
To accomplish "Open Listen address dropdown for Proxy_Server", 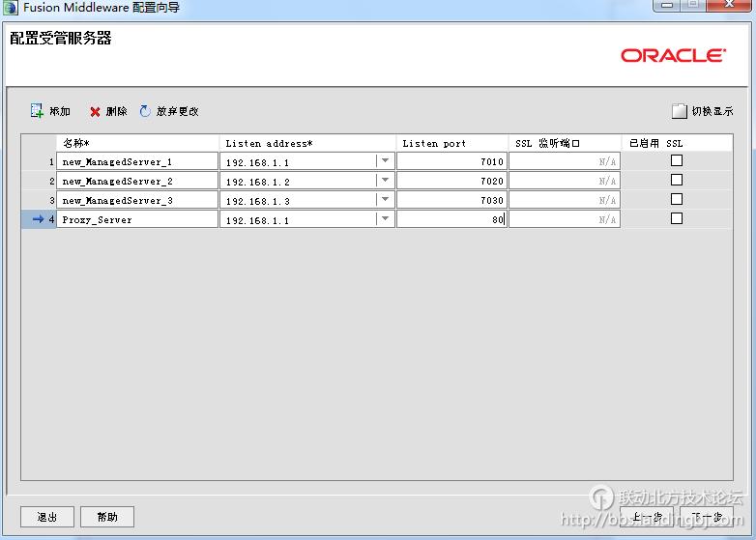I will click(385, 219).
